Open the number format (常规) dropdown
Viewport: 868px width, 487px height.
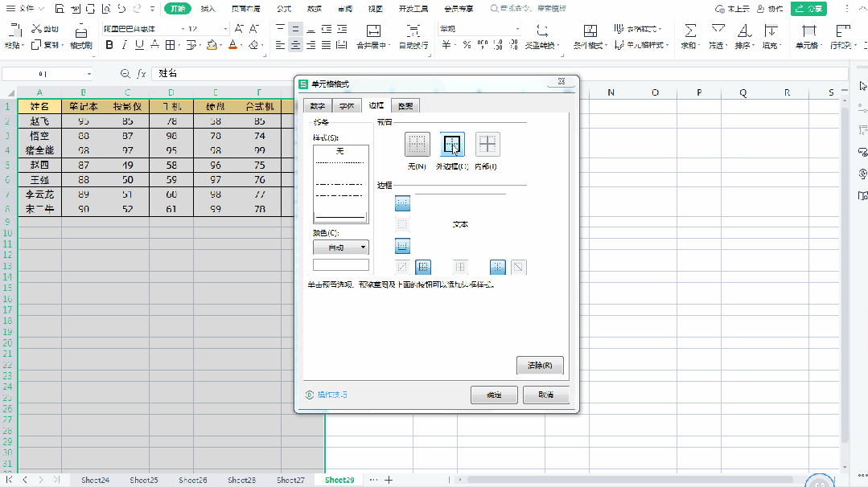[x=517, y=29]
